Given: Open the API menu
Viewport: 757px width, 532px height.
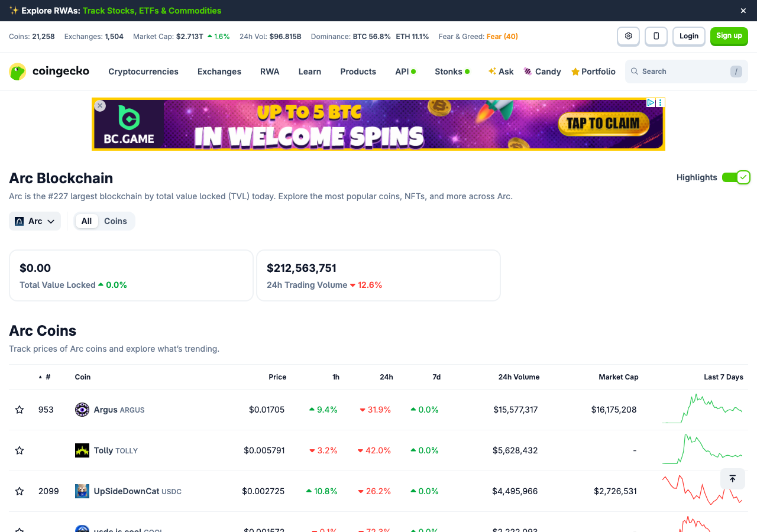Looking at the screenshot, I should click(x=405, y=72).
